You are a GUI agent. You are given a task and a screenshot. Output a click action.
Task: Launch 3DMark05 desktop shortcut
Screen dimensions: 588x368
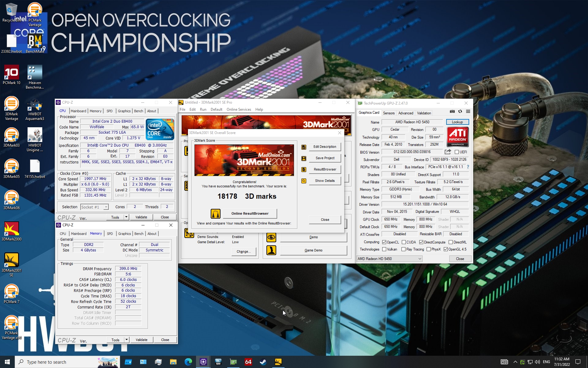click(x=12, y=169)
